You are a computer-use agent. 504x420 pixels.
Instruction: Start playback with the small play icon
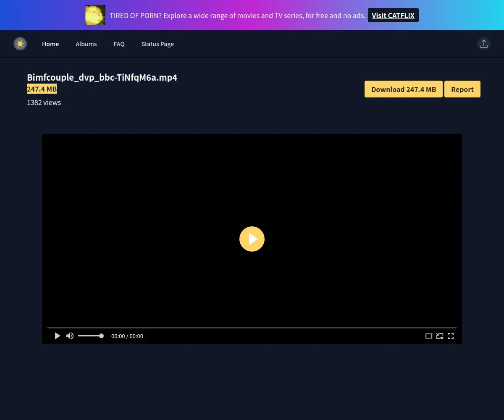58,336
